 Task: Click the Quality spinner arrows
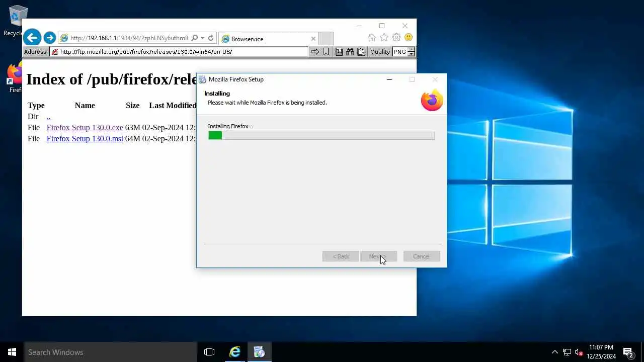coord(411,52)
